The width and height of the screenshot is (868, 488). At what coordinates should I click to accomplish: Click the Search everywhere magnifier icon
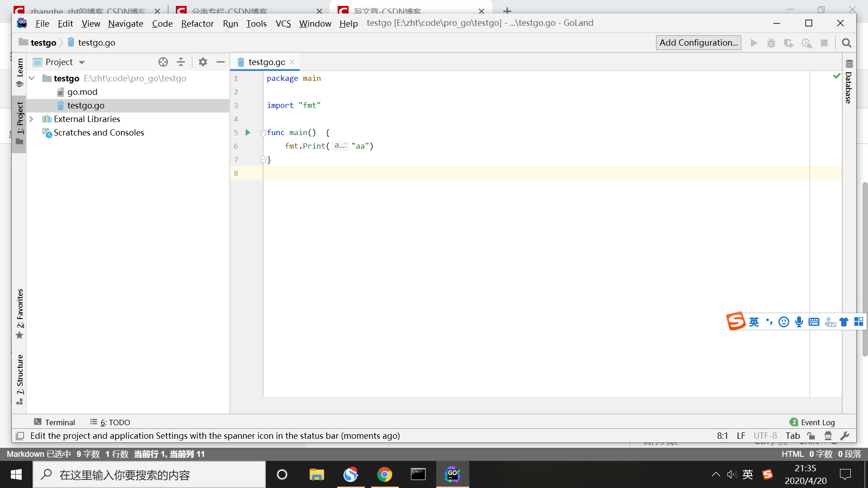847,43
